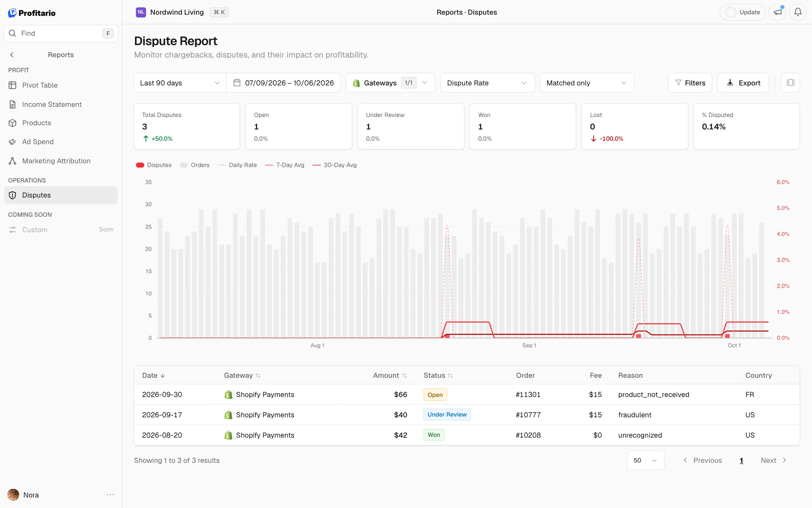Toggle Orders series in chart legend

point(195,165)
